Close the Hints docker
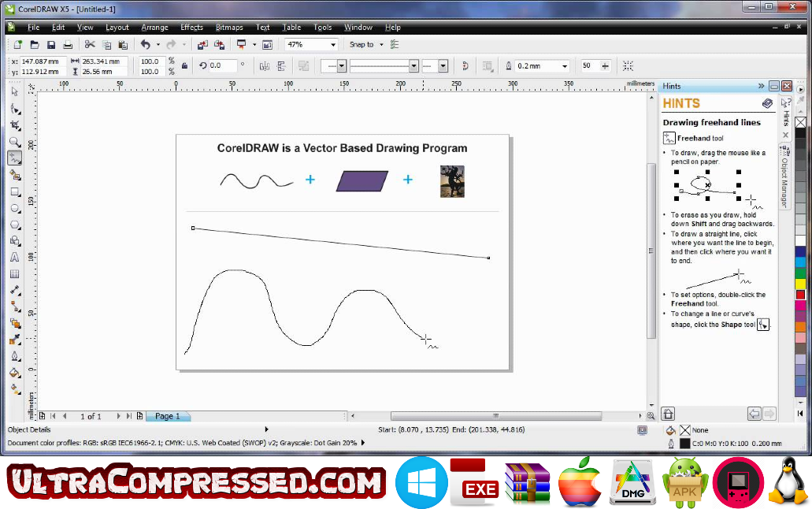The image size is (812, 509). tap(787, 86)
